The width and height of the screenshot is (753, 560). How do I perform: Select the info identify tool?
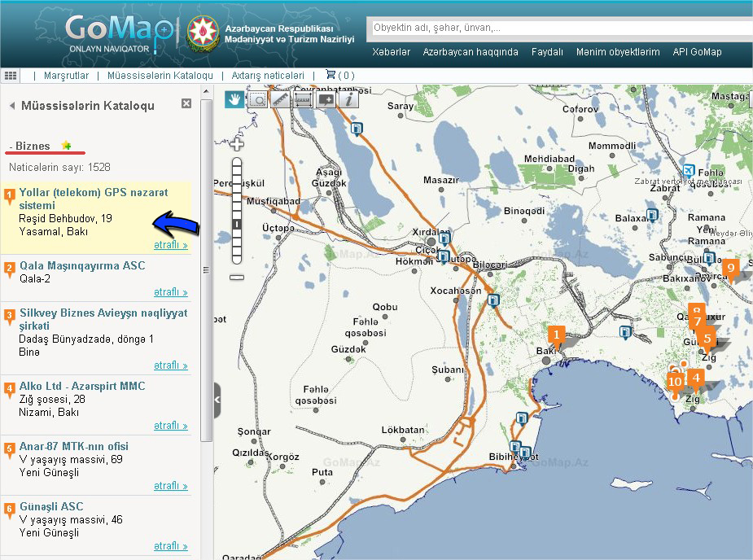coord(348,99)
